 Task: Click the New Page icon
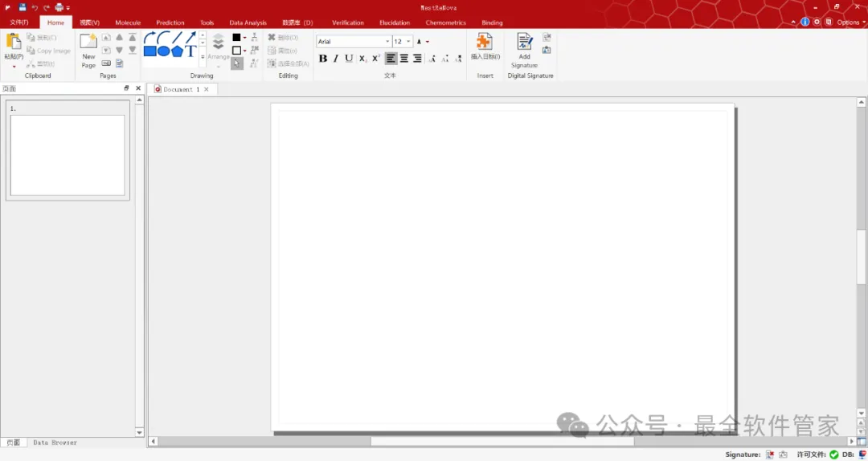[x=88, y=42]
